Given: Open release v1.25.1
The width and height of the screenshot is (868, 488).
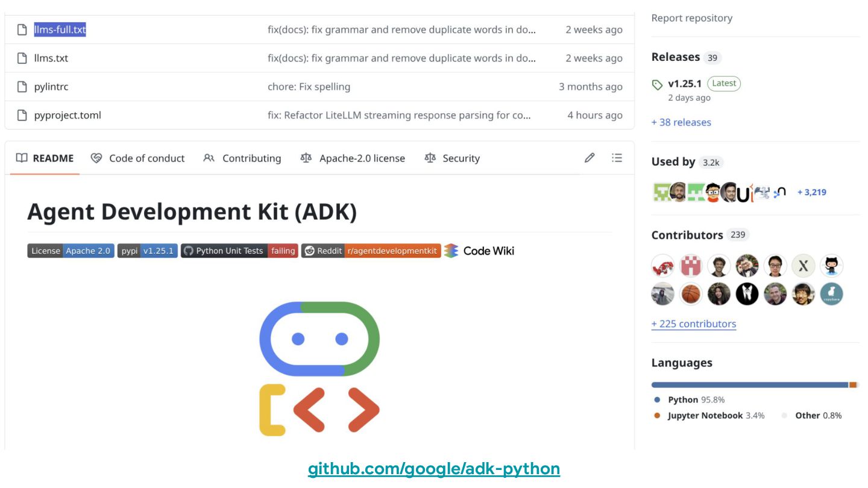Looking at the screenshot, I should click(685, 84).
